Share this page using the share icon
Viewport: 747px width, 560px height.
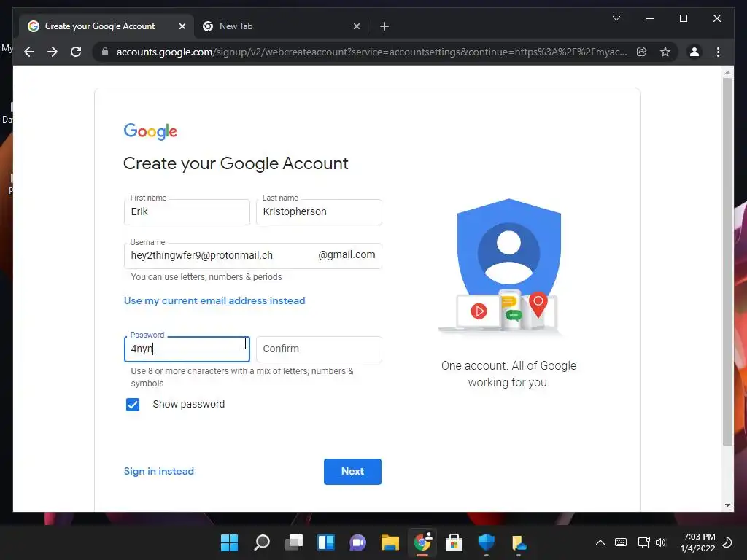point(642,52)
